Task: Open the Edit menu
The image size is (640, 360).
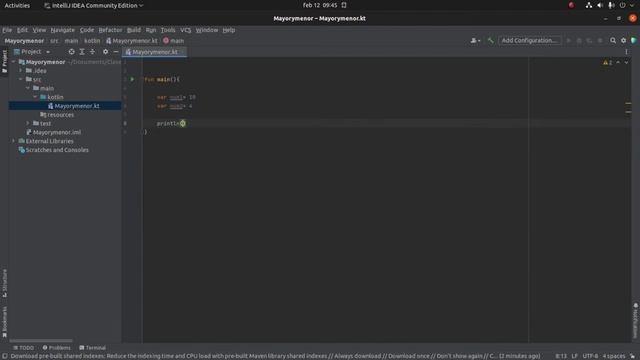Action: [22, 30]
